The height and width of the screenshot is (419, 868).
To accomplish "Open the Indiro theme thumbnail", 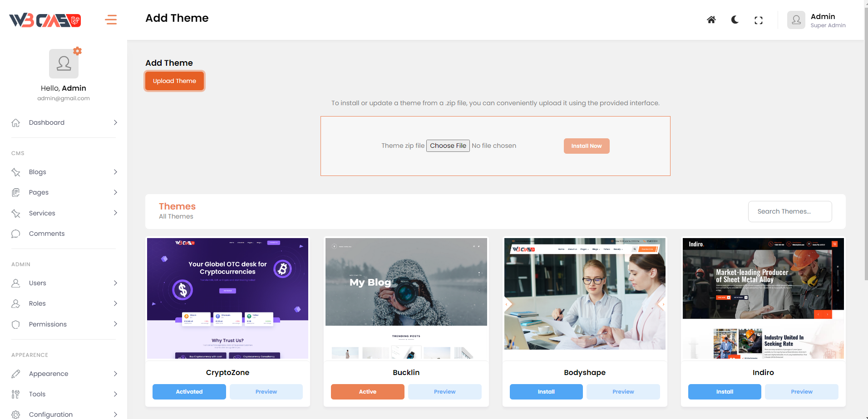I will click(x=763, y=298).
